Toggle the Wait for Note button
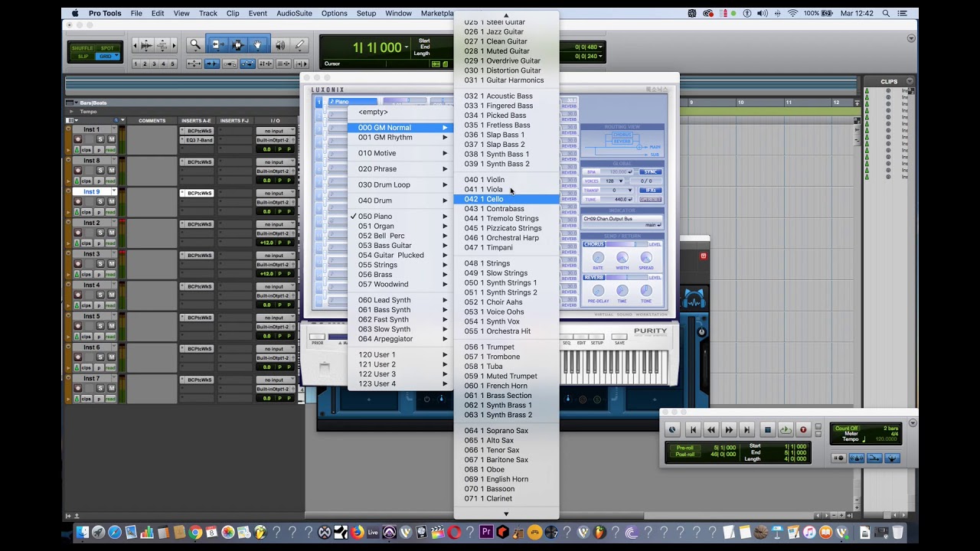The image size is (980, 551). pos(838,458)
